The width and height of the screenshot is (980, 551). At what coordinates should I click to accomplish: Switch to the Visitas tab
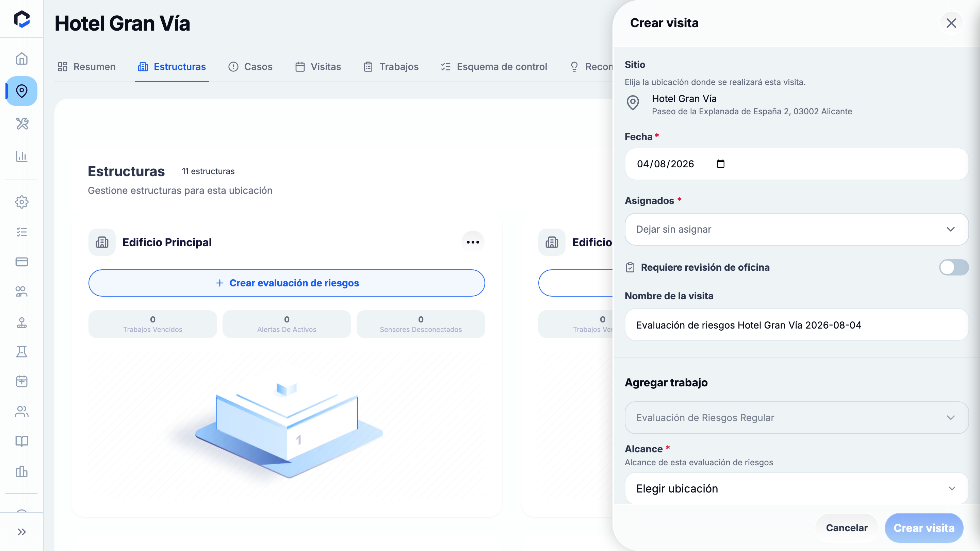coord(318,67)
